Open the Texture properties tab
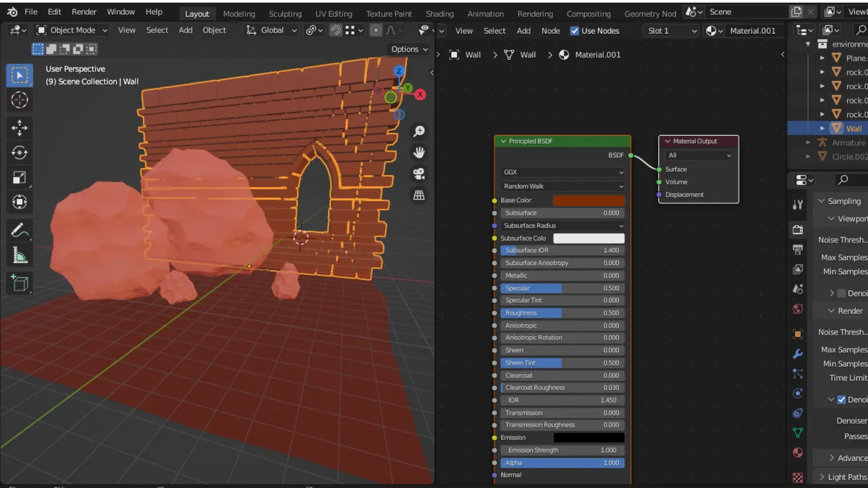 point(797,477)
